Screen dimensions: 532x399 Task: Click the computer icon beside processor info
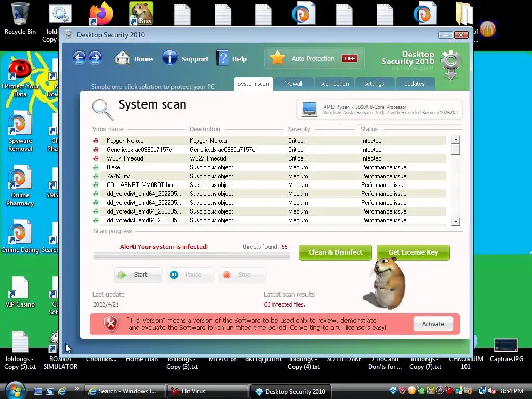click(310, 109)
